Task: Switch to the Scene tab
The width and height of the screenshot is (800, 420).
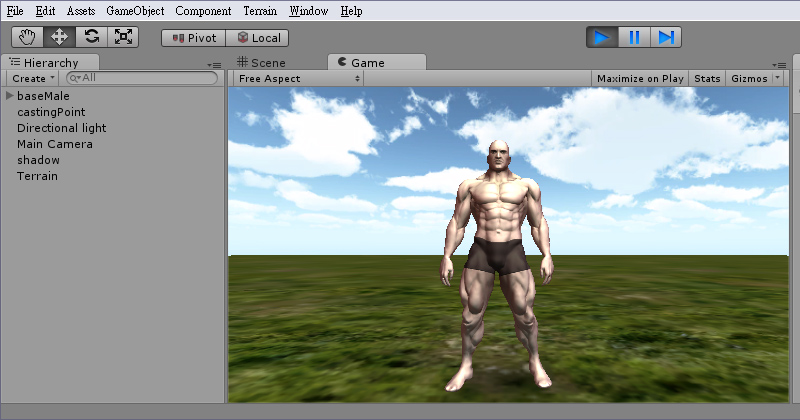Action: pyautogui.click(x=261, y=63)
